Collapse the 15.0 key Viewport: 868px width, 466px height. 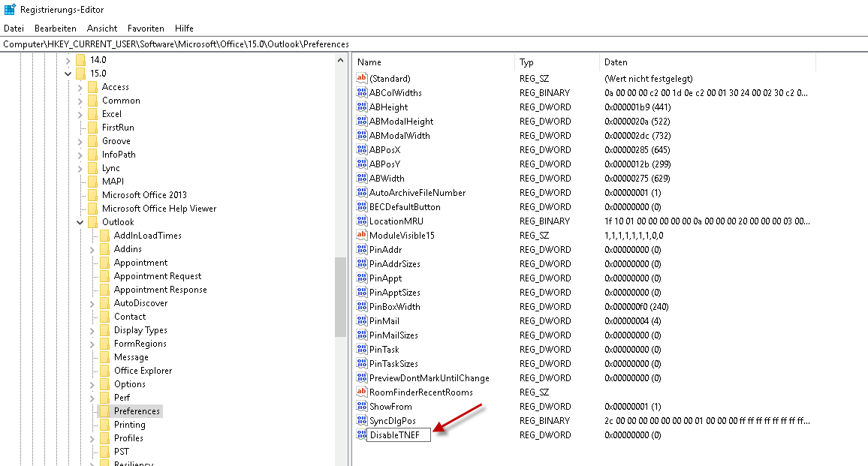68,74
